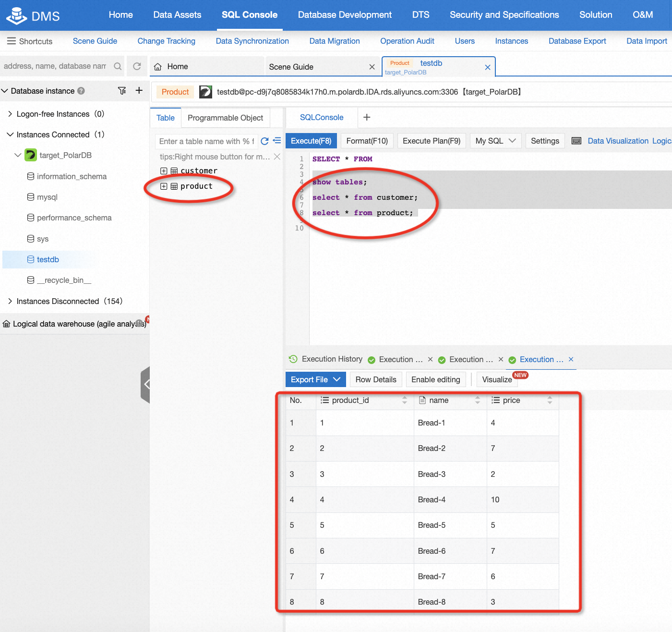Image resolution: width=672 pixels, height=632 pixels.
Task: Open the Shortcuts hamburger menu
Action: pyautogui.click(x=12, y=41)
